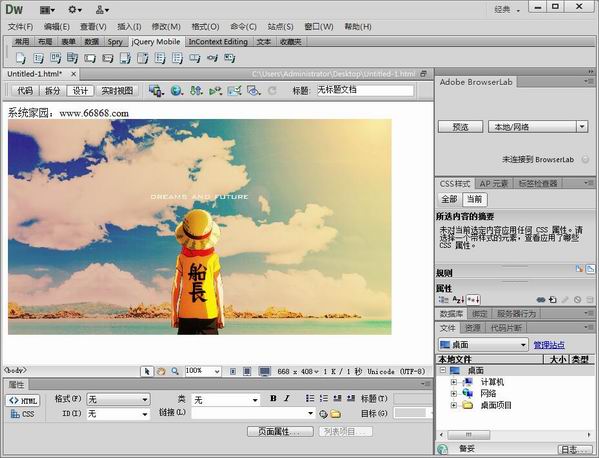Insert a jQuery Mobile Checkbox group
This screenshot has width=599, height=458.
[160, 58]
